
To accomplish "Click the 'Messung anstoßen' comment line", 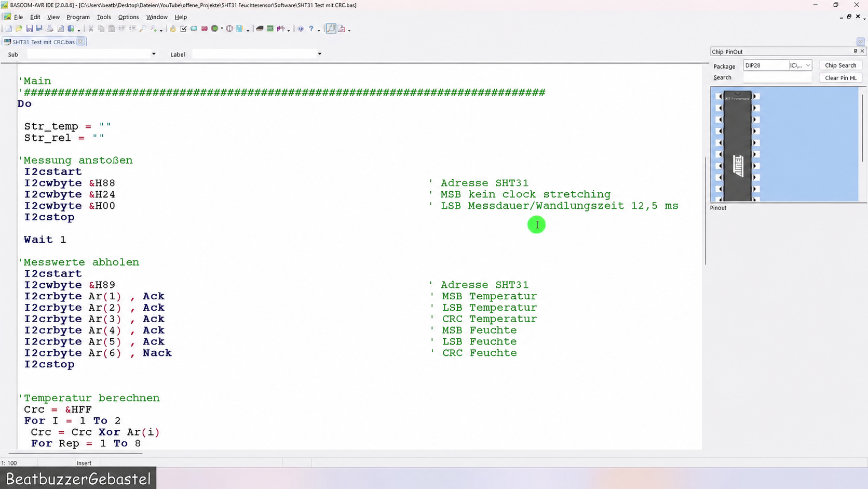I will [x=76, y=160].
